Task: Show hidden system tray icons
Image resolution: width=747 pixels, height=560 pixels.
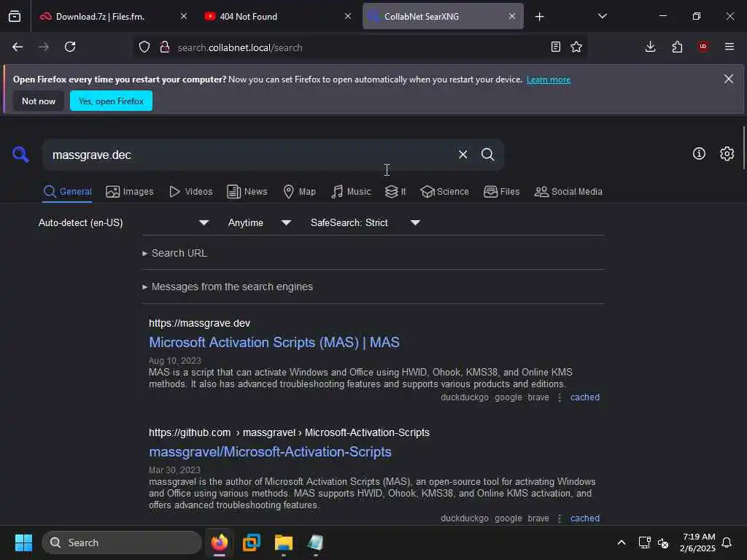Action: coord(622,542)
